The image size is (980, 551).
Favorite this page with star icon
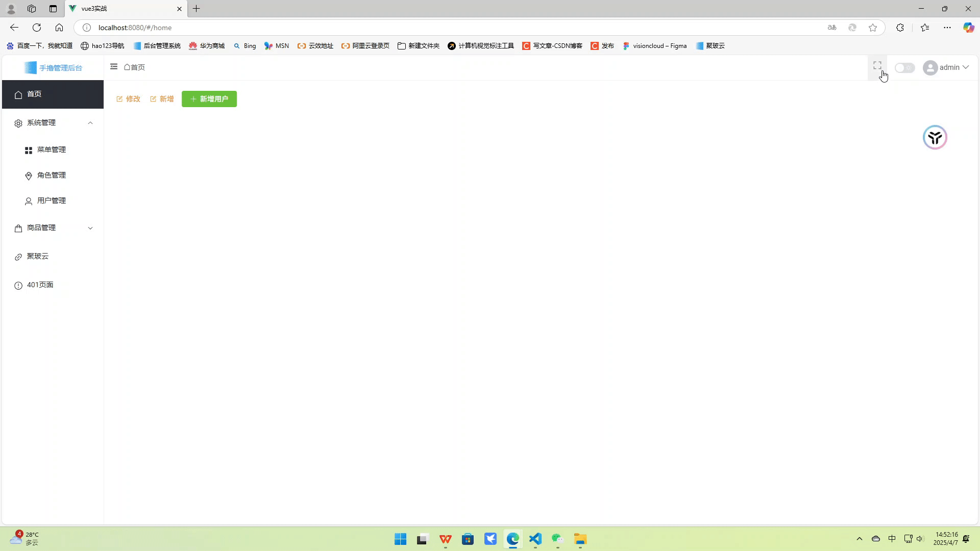click(x=873, y=28)
